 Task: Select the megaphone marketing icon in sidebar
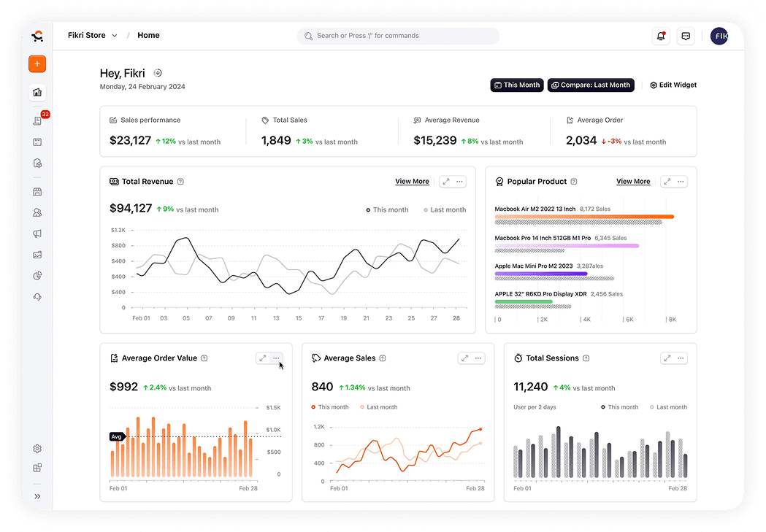pyautogui.click(x=37, y=234)
